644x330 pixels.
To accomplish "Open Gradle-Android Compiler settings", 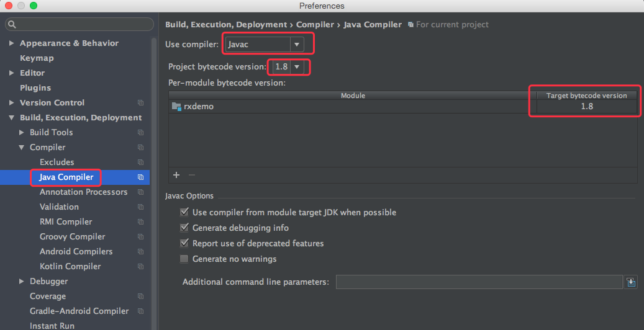I will [x=79, y=311].
